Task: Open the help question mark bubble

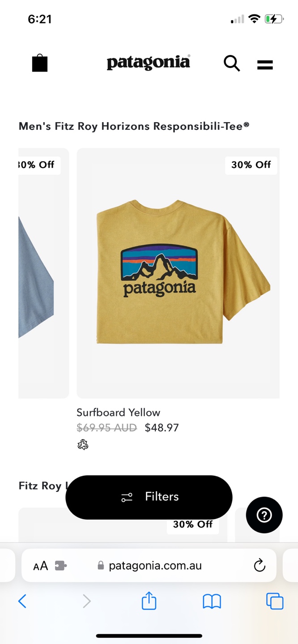Action: (264, 515)
